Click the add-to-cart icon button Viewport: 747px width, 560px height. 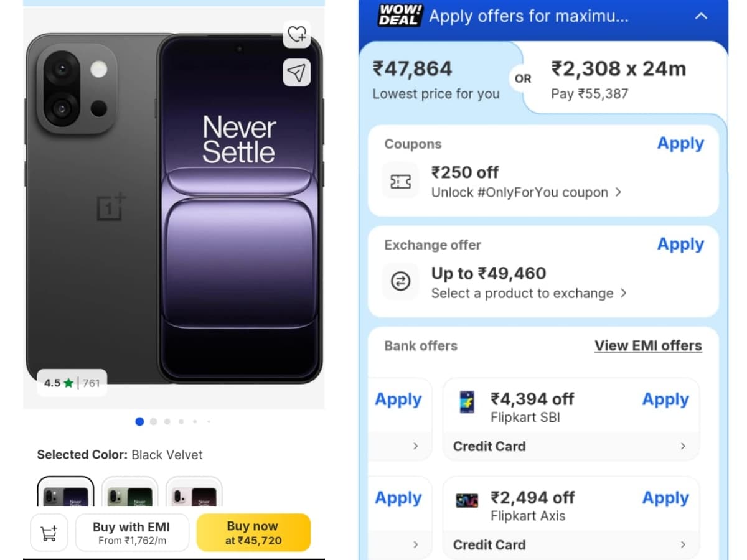point(49,533)
